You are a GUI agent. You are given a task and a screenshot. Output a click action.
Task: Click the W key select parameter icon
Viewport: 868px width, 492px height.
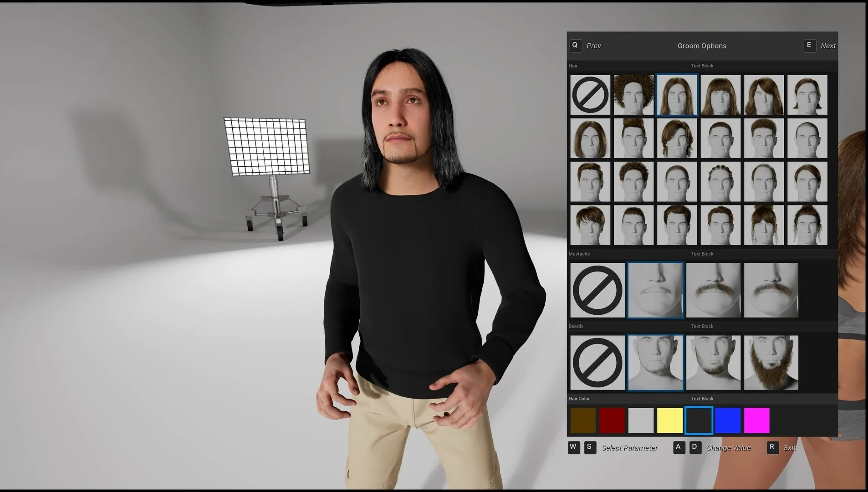coord(574,447)
